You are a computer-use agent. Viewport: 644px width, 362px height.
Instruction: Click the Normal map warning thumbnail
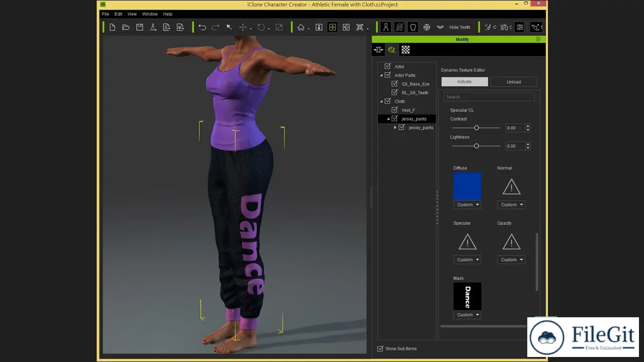coord(511,187)
